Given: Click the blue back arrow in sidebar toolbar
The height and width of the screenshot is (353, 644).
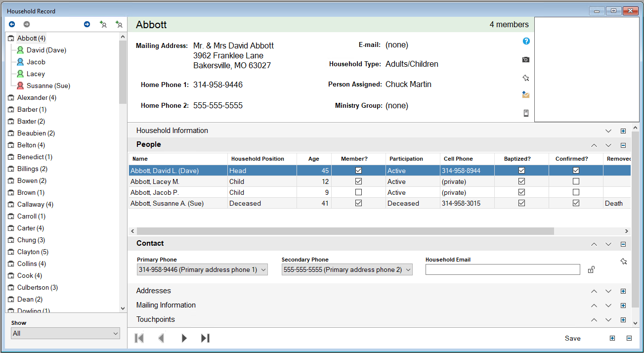Looking at the screenshot, I should 12,24.
